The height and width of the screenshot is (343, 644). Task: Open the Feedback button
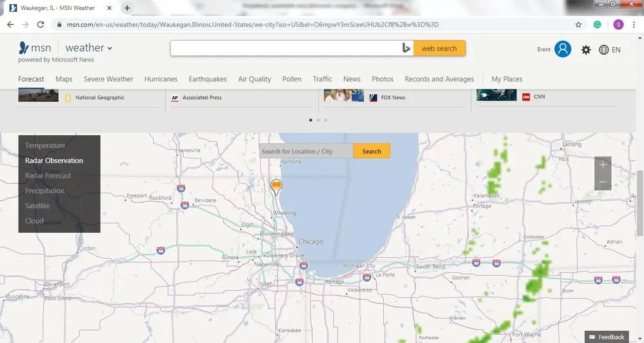point(607,337)
